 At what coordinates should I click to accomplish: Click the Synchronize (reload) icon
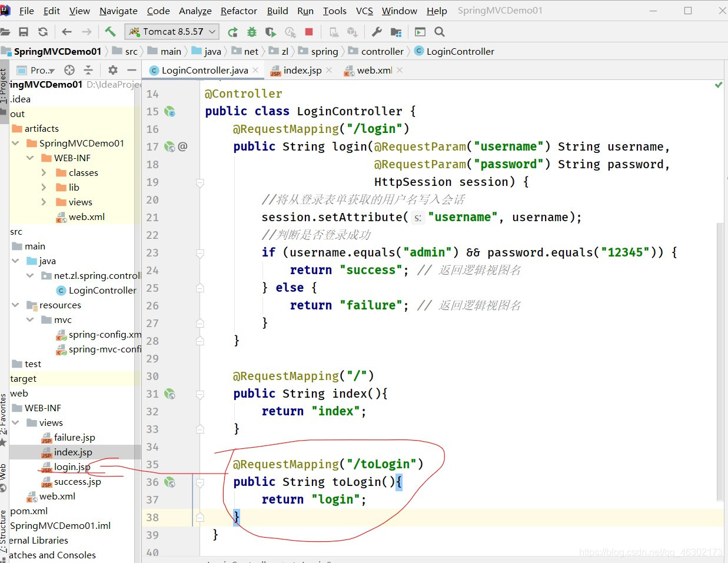click(x=43, y=32)
